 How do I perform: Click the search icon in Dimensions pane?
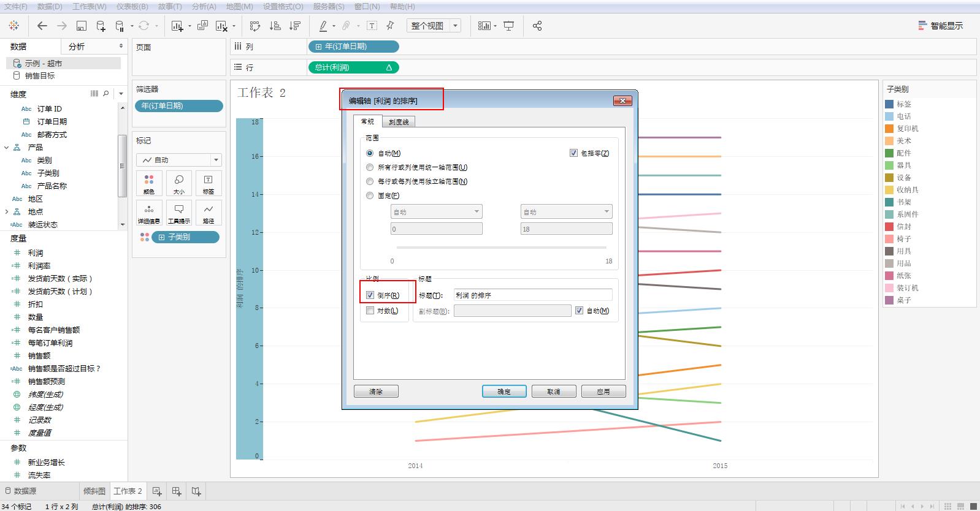click(106, 94)
